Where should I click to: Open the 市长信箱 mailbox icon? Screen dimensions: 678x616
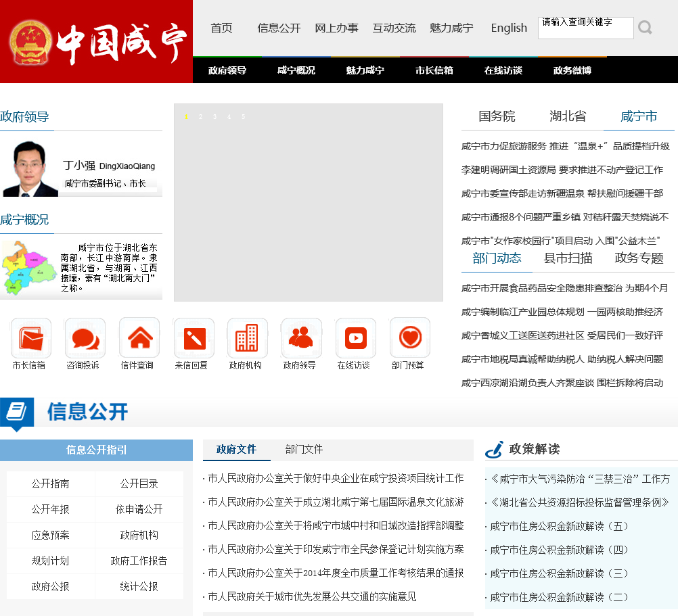pos(30,338)
